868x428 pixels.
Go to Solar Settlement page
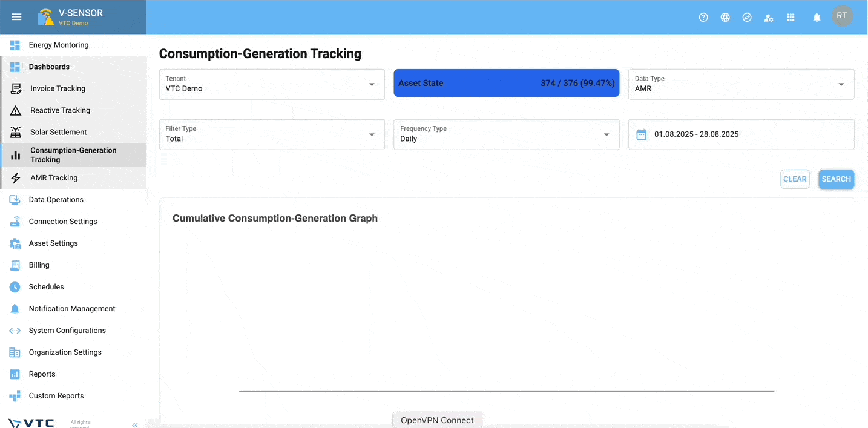58,132
